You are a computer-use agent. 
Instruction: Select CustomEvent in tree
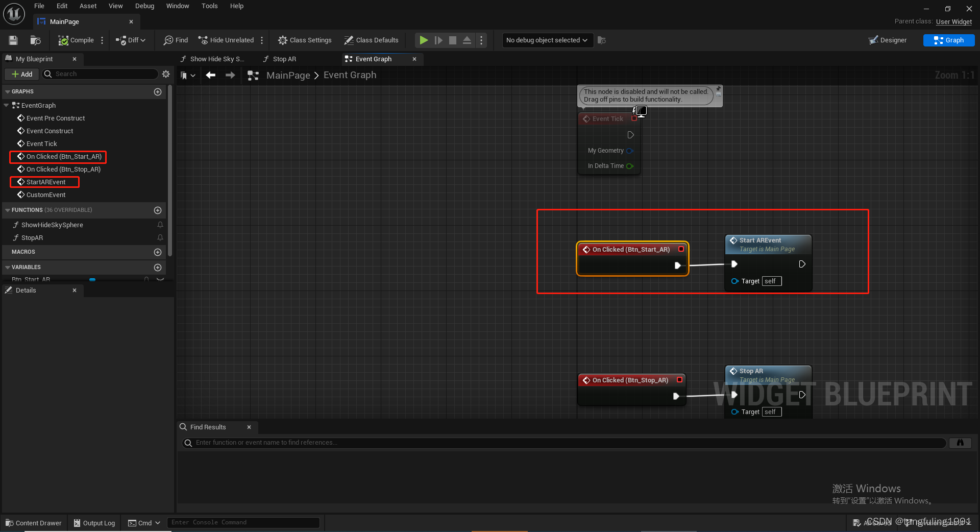[x=46, y=195]
